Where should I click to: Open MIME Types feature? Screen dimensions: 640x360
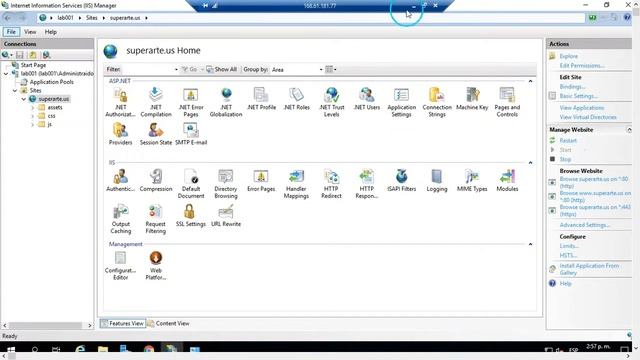472,180
